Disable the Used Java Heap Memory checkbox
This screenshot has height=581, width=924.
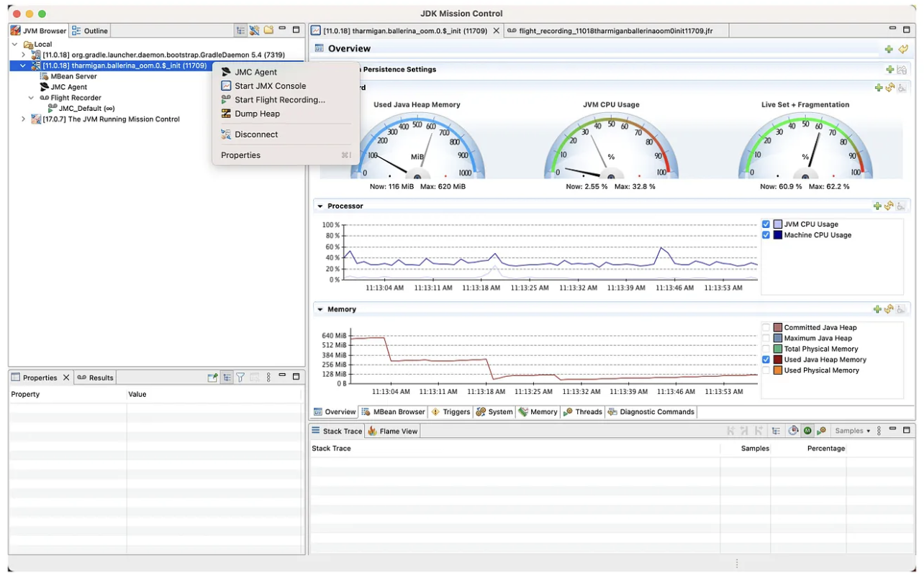[x=766, y=360]
